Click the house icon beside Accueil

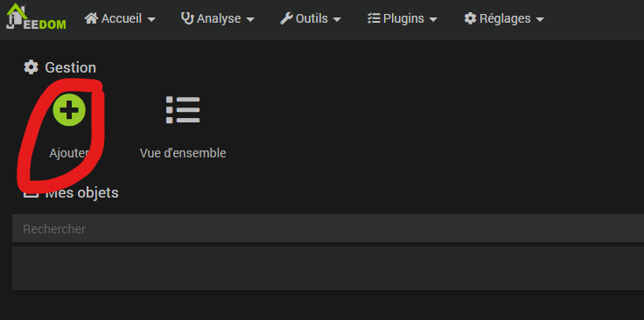click(x=91, y=18)
